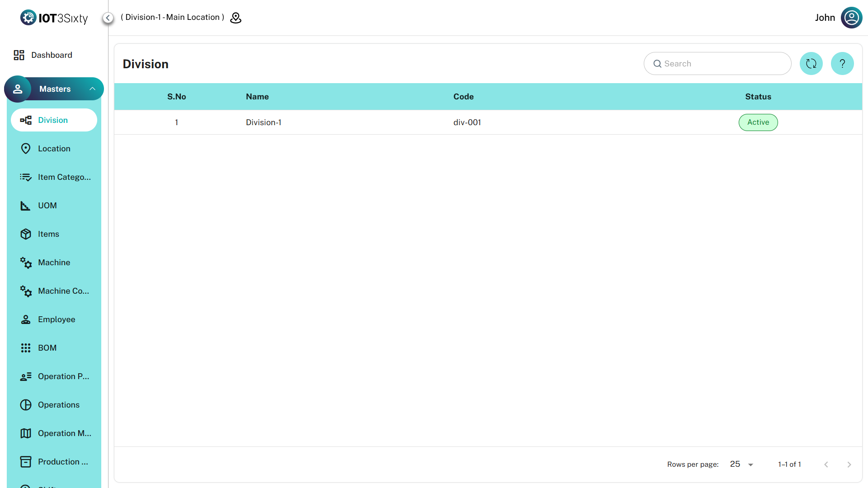Open the Dashboard menu item
The width and height of the screenshot is (868, 488).
[52, 55]
